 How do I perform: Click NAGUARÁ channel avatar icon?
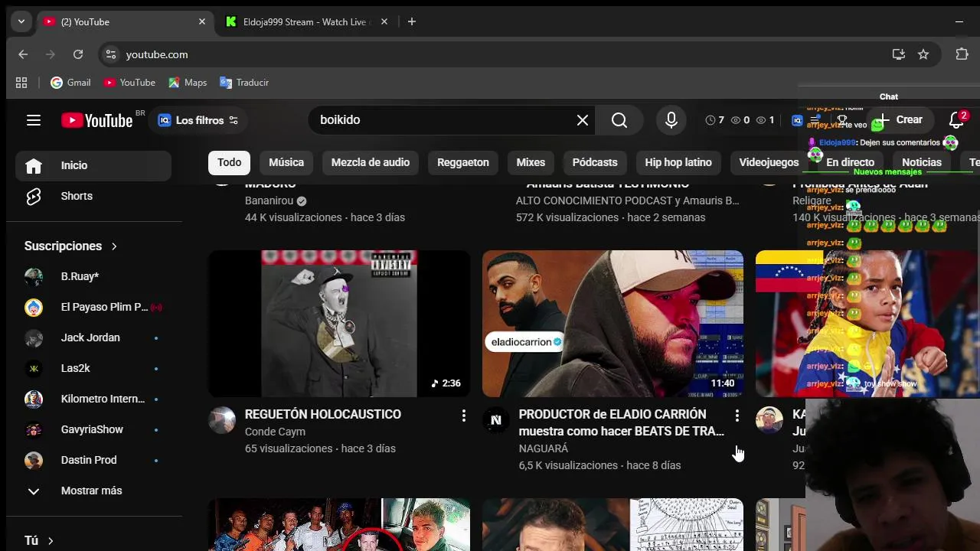tap(496, 420)
